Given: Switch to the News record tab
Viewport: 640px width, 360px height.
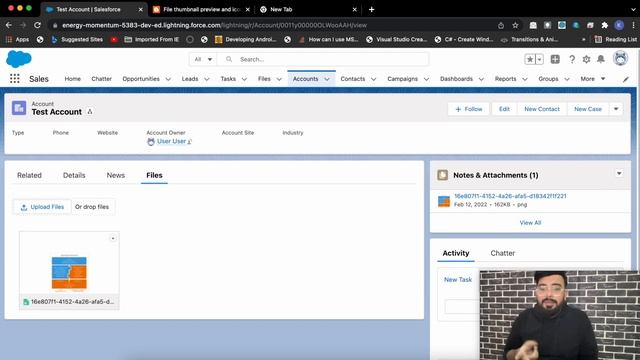Looking at the screenshot, I should click(116, 175).
